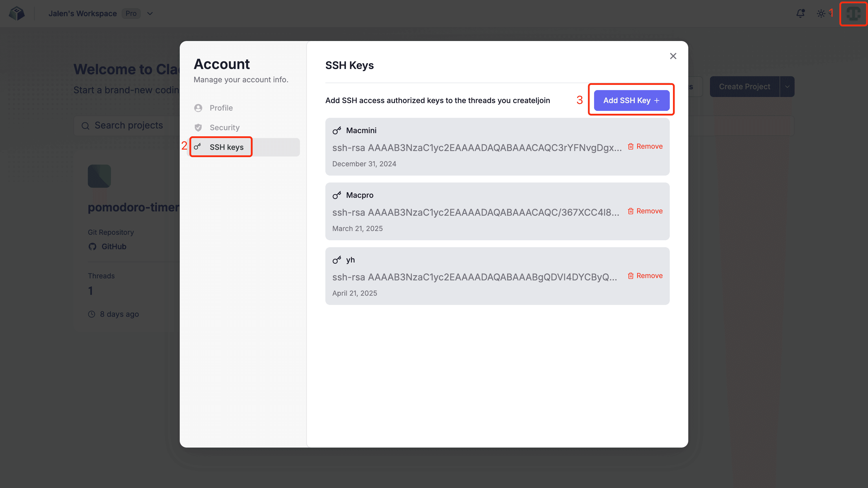
Task: Click the Profile person icon
Action: point(198,108)
